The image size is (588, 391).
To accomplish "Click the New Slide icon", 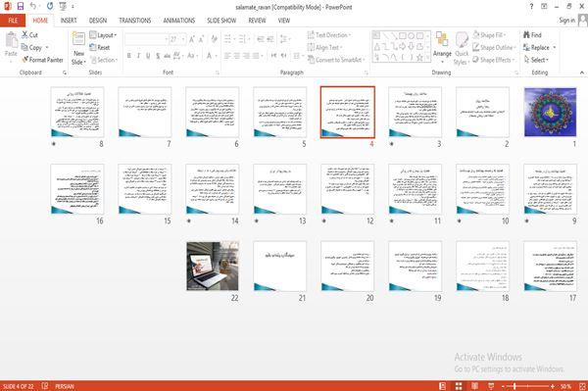I will pyautogui.click(x=78, y=38).
